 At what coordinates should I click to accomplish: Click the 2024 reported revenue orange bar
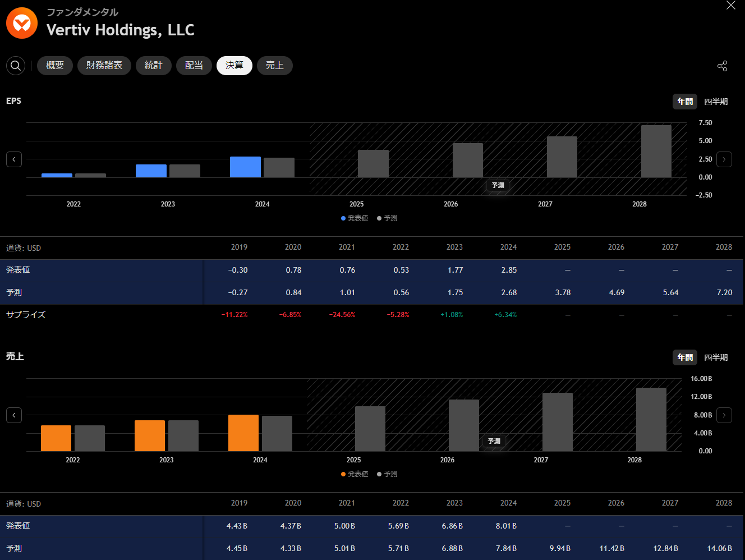pos(243,433)
